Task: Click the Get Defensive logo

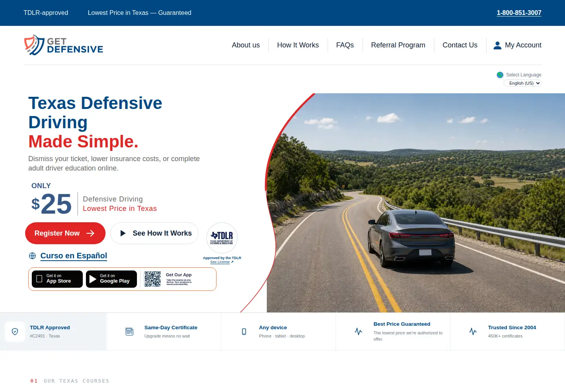Action: point(64,45)
